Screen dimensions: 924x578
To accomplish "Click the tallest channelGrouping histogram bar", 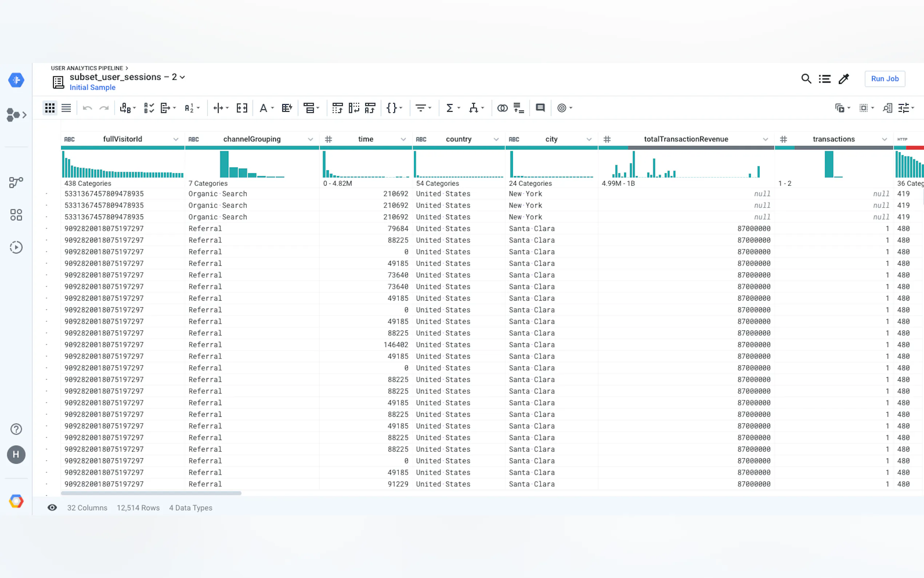I will pos(224,164).
